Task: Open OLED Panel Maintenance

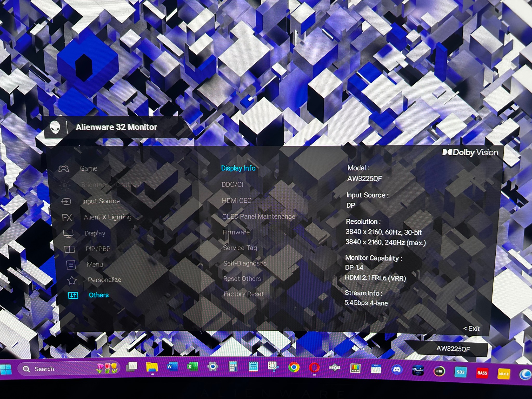Action: point(259,216)
